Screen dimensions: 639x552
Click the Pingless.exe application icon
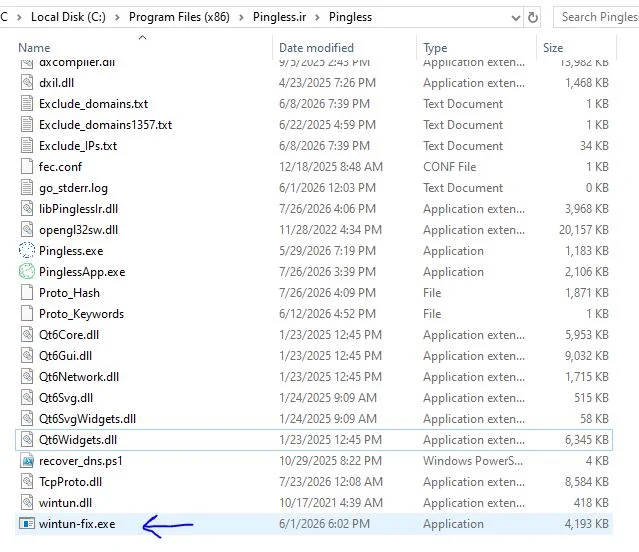[27, 251]
